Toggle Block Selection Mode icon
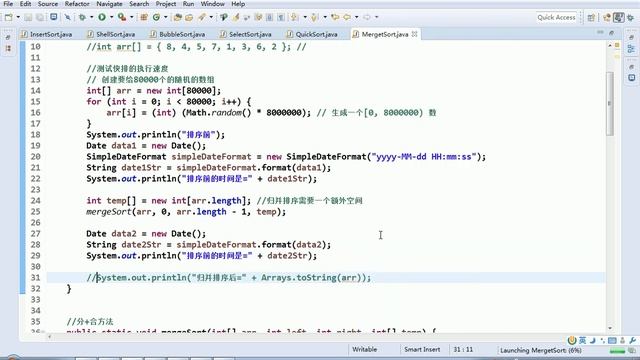The width and height of the screenshot is (640, 360). pos(269,17)
